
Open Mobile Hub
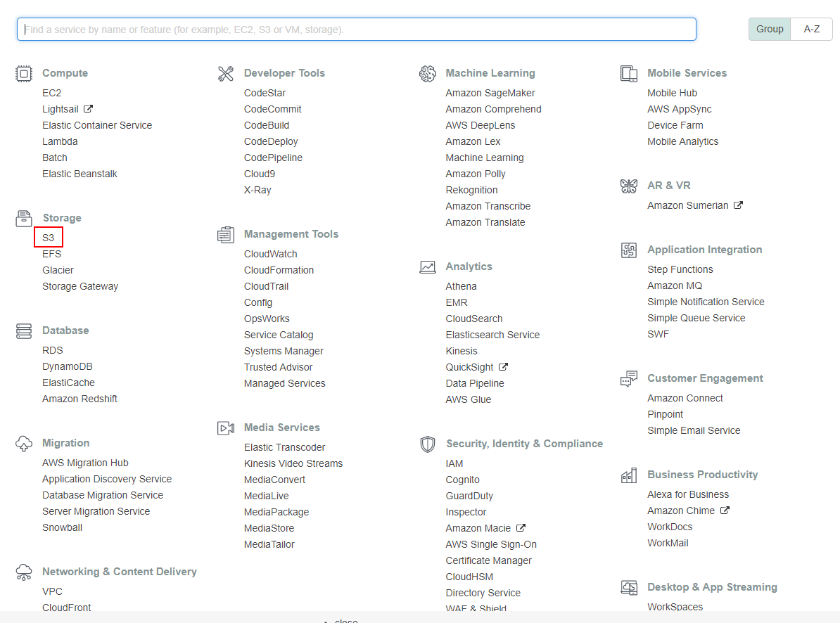(673, 93)
